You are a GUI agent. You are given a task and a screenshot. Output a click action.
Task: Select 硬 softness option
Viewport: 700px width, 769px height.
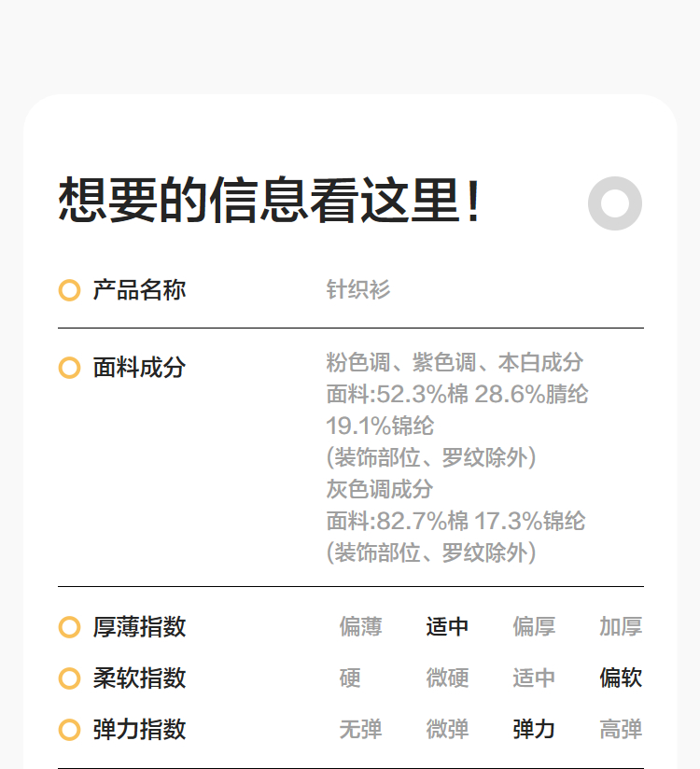(350, 678)
